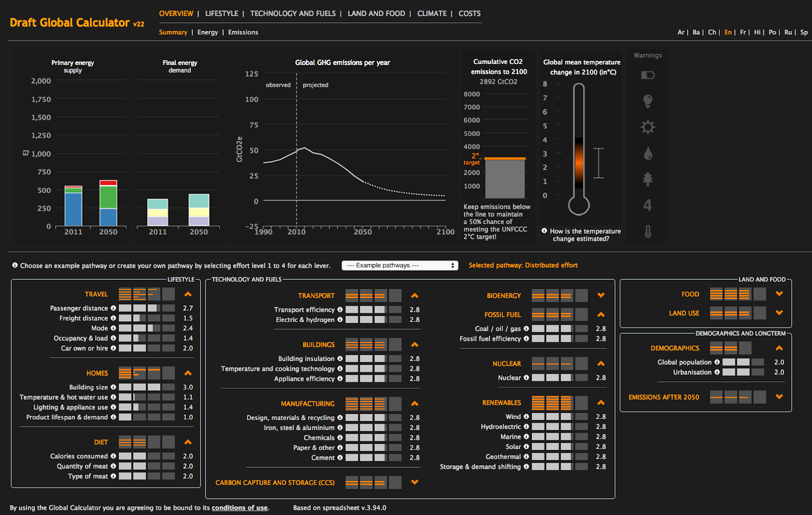Screen dimensions: 812x515
Task: Open info icon beside Coal / oil / gas
Action: tap(526, 329)
